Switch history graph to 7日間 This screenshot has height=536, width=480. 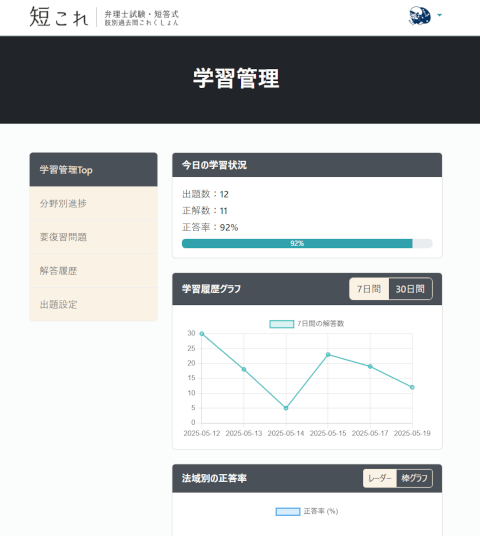pos(369,289)
